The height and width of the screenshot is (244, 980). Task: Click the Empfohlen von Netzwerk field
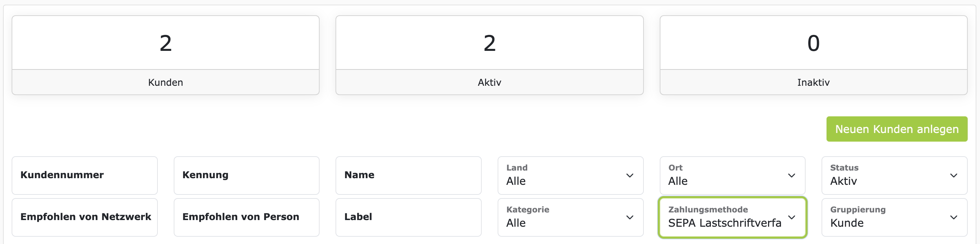tap(84, 217)
